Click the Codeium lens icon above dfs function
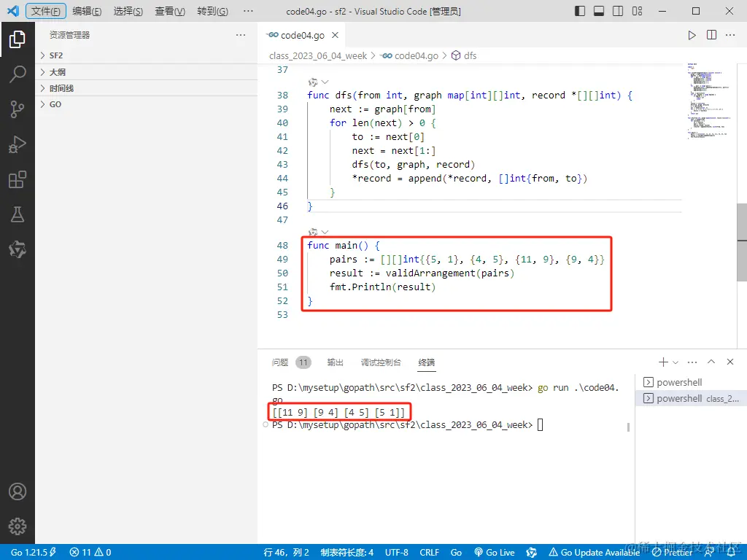The width and height of the screenshot is (747, 560). pyautogui.click(x=313, y=82)
